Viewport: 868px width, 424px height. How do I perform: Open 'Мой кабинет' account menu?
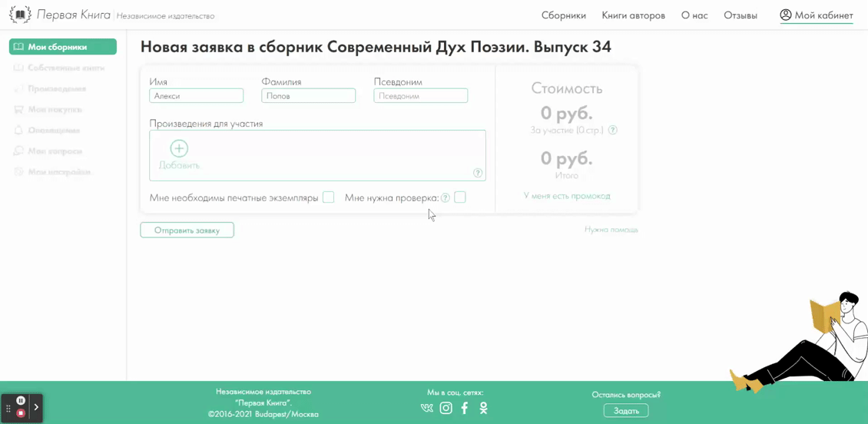[x=816, y=15]
